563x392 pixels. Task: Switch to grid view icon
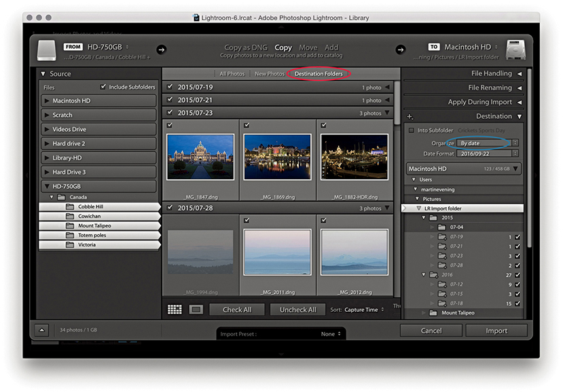pyautogui.click(x=175, y=309)
